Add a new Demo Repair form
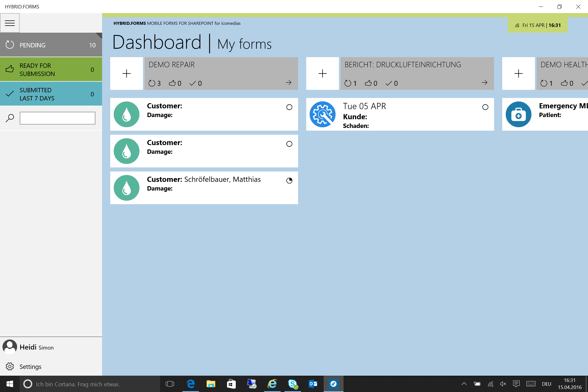Viewport: 588px width, 392px height. pos(127,73)
